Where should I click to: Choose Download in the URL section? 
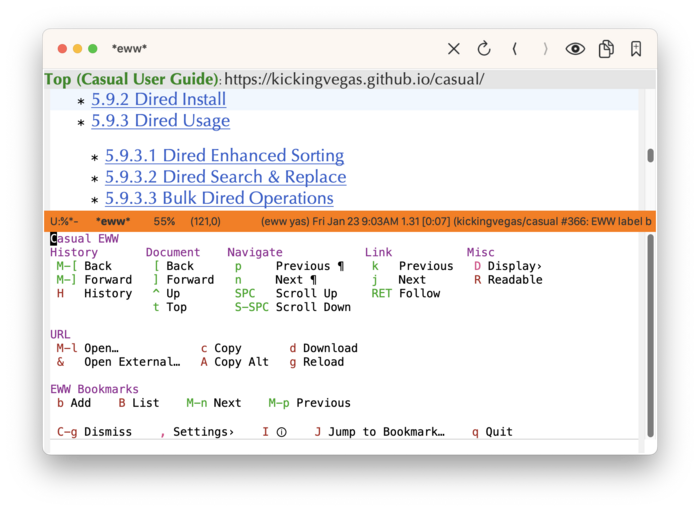[x=329, y=348]
